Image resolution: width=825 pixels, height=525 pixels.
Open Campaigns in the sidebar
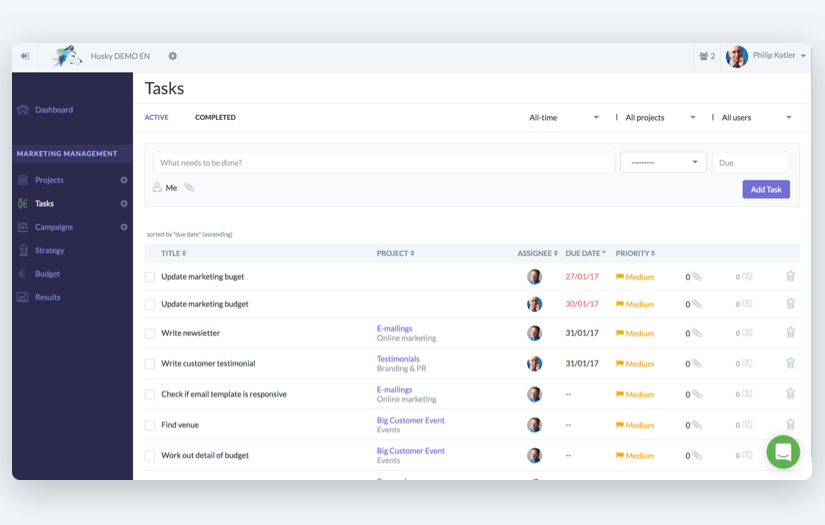point(54,227)
